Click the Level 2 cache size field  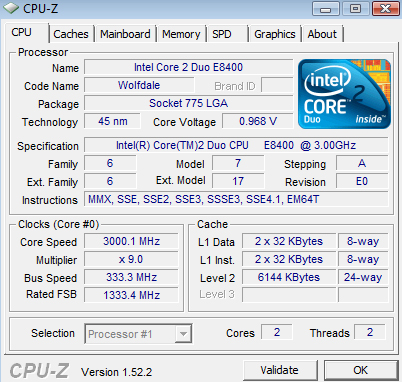289,277
